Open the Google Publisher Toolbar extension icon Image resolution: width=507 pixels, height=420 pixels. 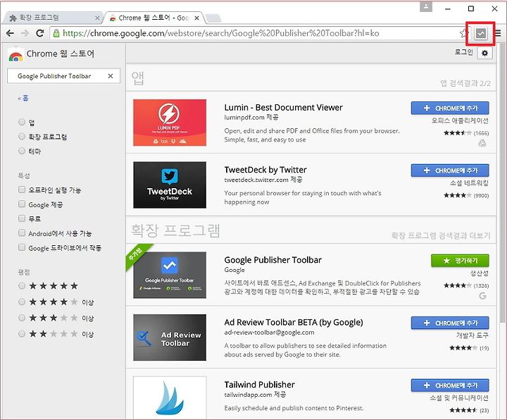pyautogui.click(x=481, y=33)
